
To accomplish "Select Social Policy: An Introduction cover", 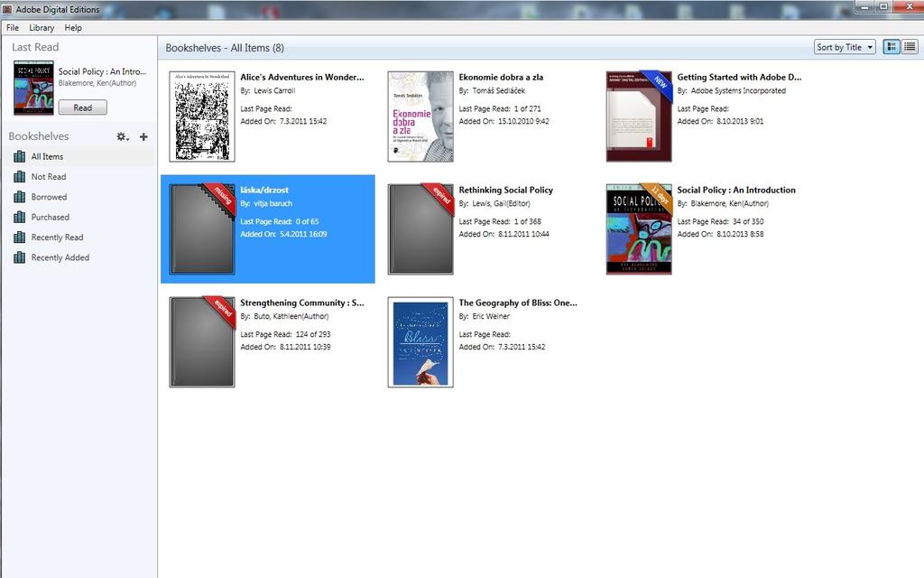I will (640, 228).
